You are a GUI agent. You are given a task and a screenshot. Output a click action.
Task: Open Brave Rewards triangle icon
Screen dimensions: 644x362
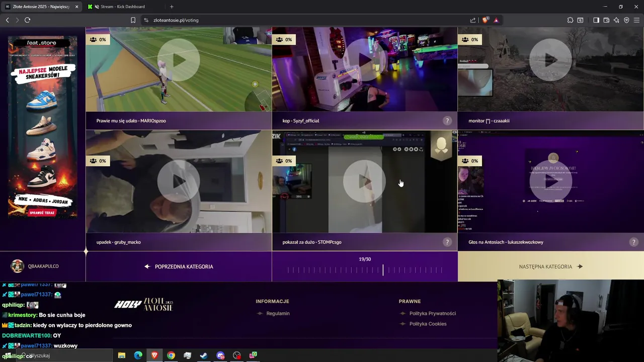[x=496, y=20]
